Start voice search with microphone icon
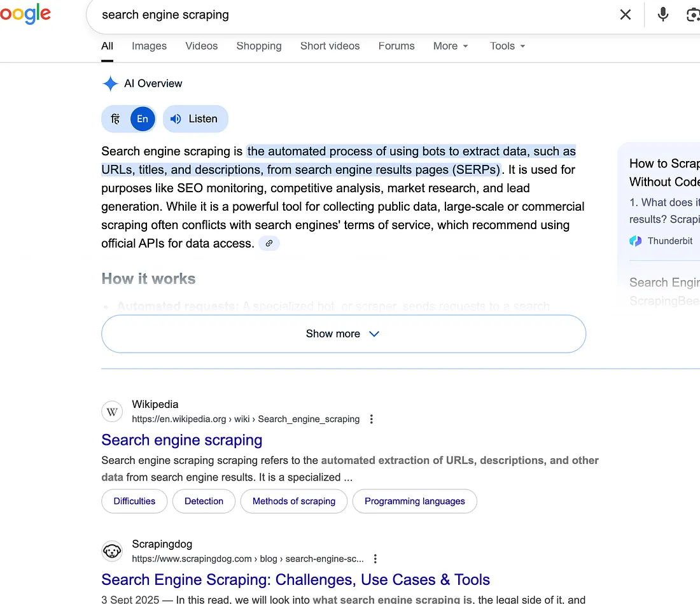 663,15
